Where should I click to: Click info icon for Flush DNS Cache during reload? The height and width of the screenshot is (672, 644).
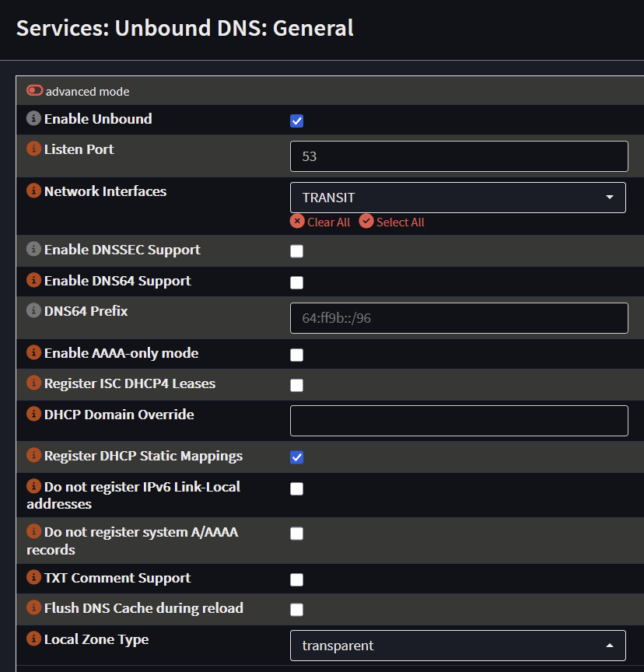(x=33, y=608)
